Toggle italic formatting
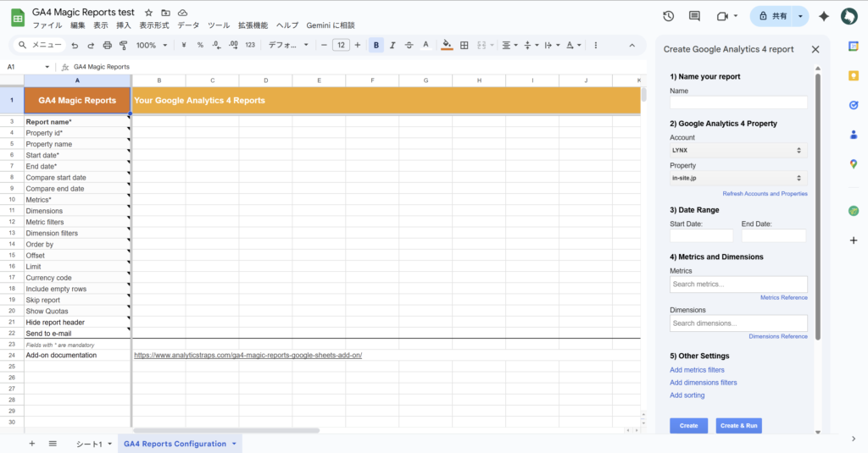The width and height of the screenshot is (868, 453). (x=393, y=45)
